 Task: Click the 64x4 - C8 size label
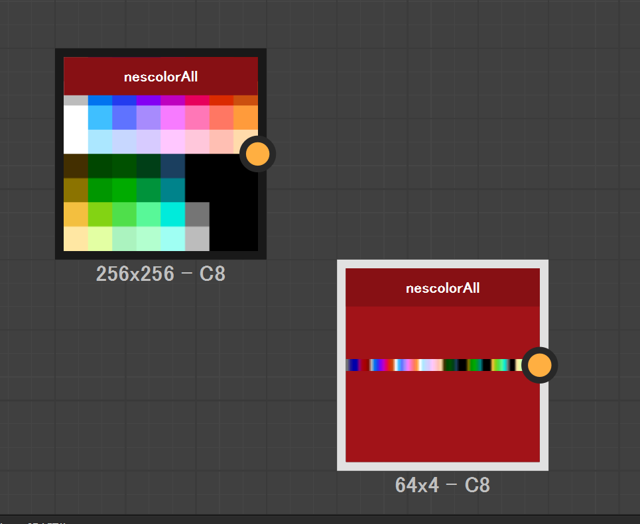pyautogui.click(x=442, y=485)
